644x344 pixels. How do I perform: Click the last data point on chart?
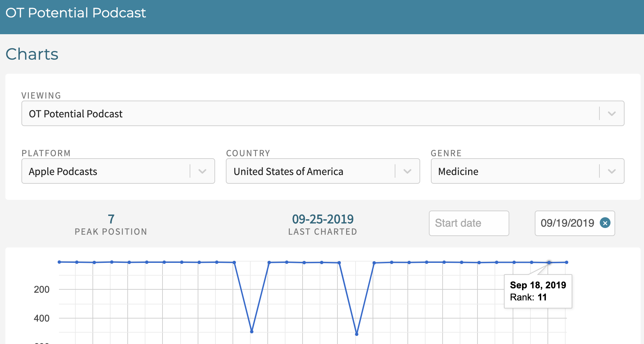click(567, 262)
